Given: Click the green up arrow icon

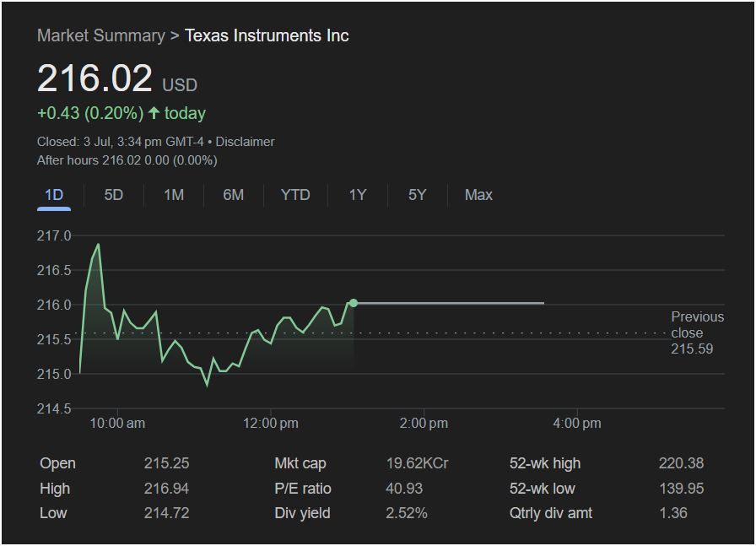Looking at the screenshot, I should (154, 113).
